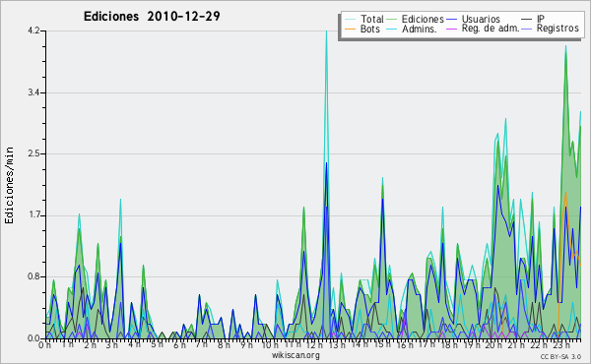Click the '18 h' x-axis label
Viewport: 591px width, 364px height.
tap(449, 345)
